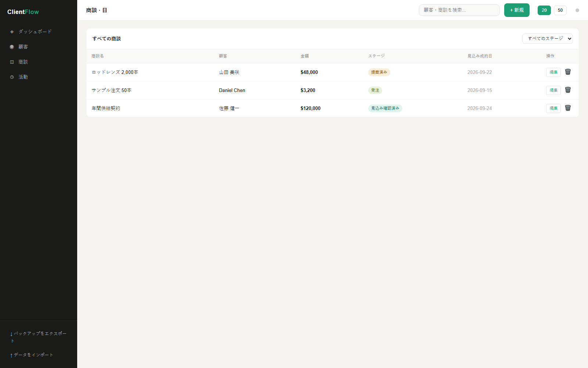The height and width of the screenshot is (368, 588).
Task: Click バックアップをエクスポート link
Action: [x=39, y=337]
